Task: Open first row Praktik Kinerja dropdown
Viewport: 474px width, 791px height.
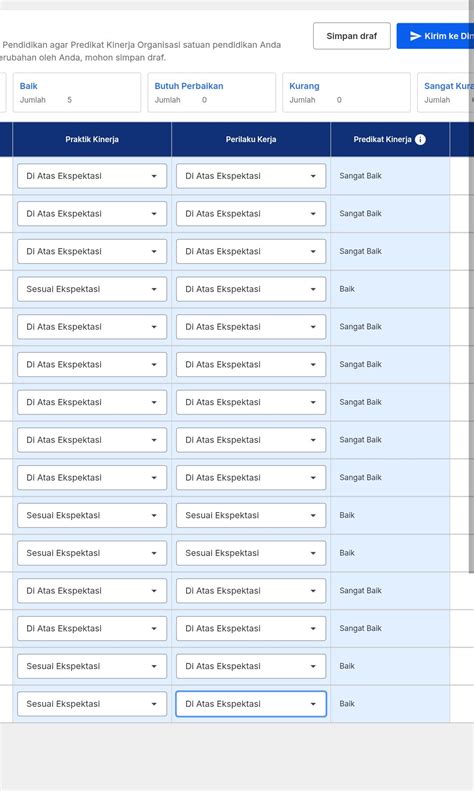Action: point(92,176)
